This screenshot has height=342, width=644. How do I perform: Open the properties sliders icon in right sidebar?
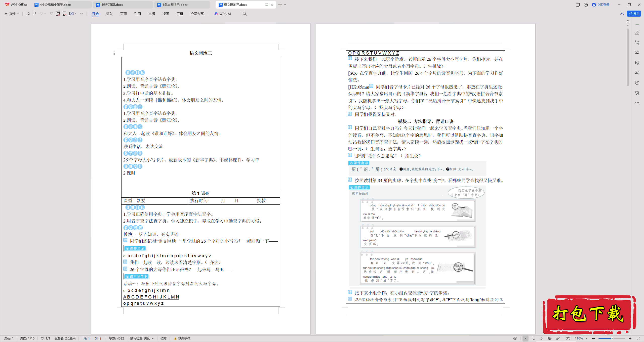(x=637, y=53)
